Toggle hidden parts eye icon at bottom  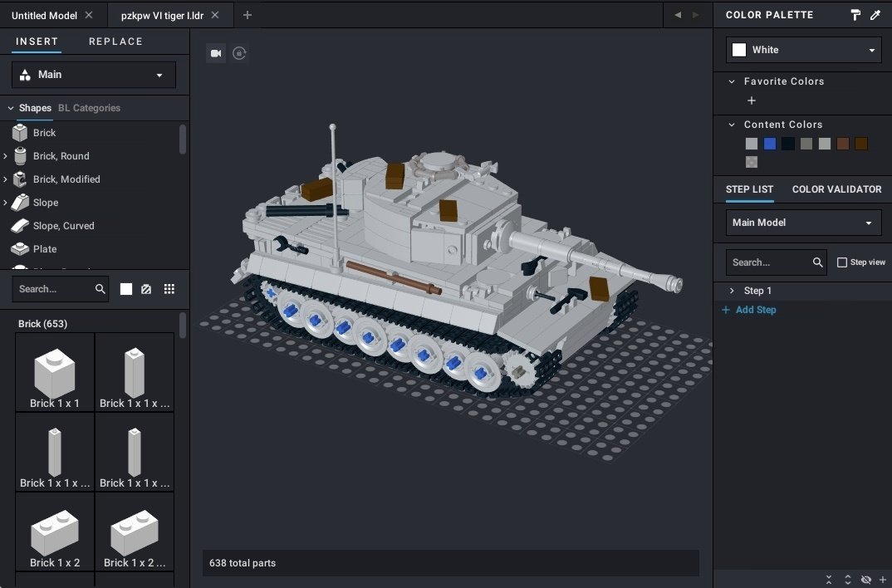pos(865,580)
